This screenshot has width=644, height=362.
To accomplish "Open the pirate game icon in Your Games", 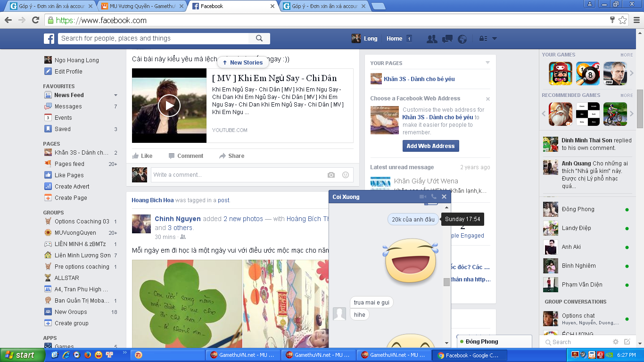I will (x=561, y=74).
